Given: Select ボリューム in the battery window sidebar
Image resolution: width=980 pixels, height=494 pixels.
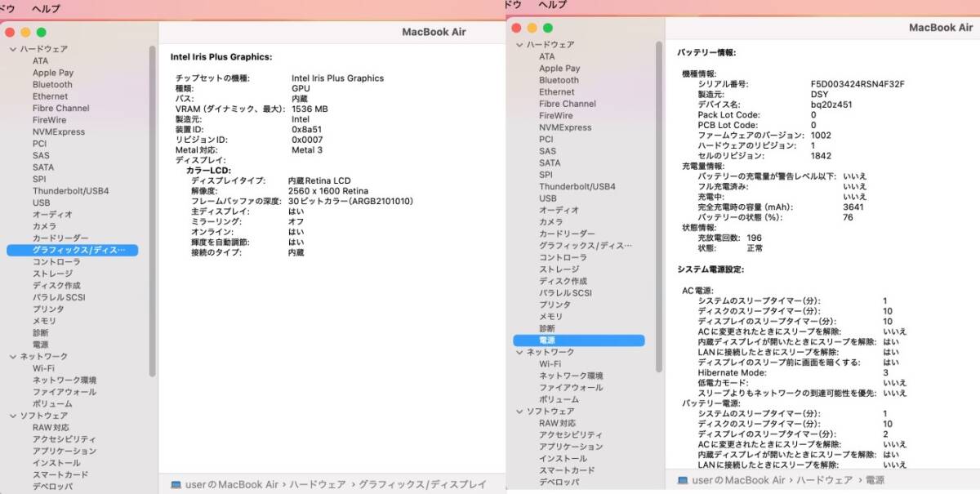Looking at the screenshot, I should pyautogui.click(x=559, y=399).
